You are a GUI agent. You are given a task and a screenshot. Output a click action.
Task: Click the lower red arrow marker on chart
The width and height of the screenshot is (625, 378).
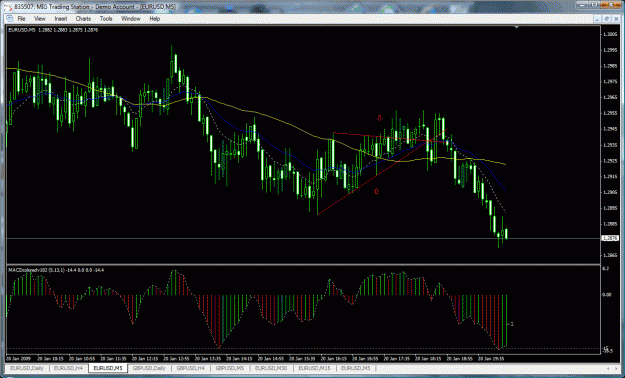point(376,191)
